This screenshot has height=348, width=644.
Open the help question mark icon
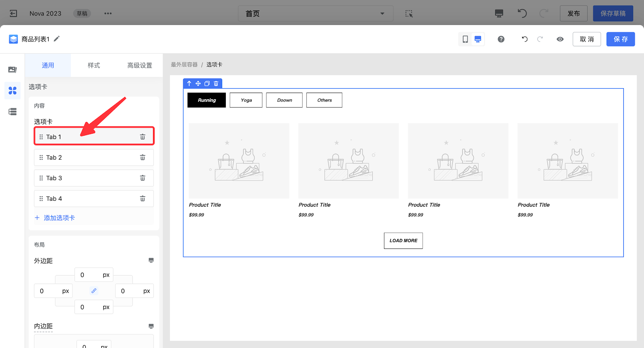[x=501, y=39]
